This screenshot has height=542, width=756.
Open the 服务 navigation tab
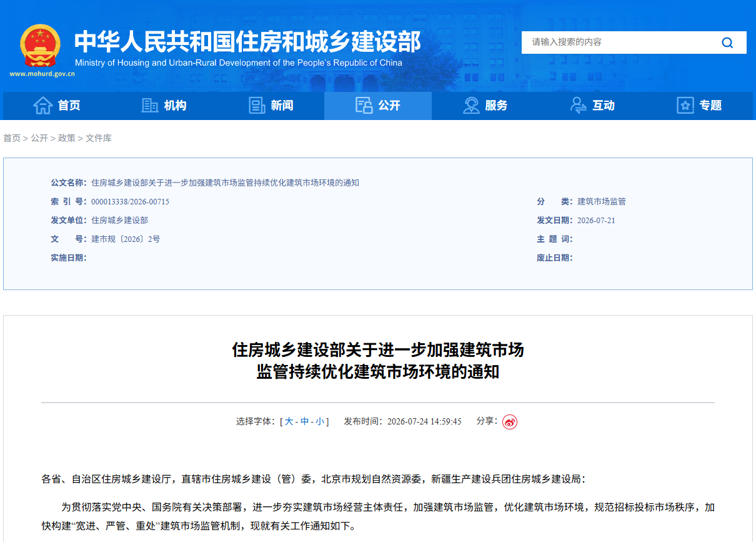pyautogui.click(x=485, y=106)
